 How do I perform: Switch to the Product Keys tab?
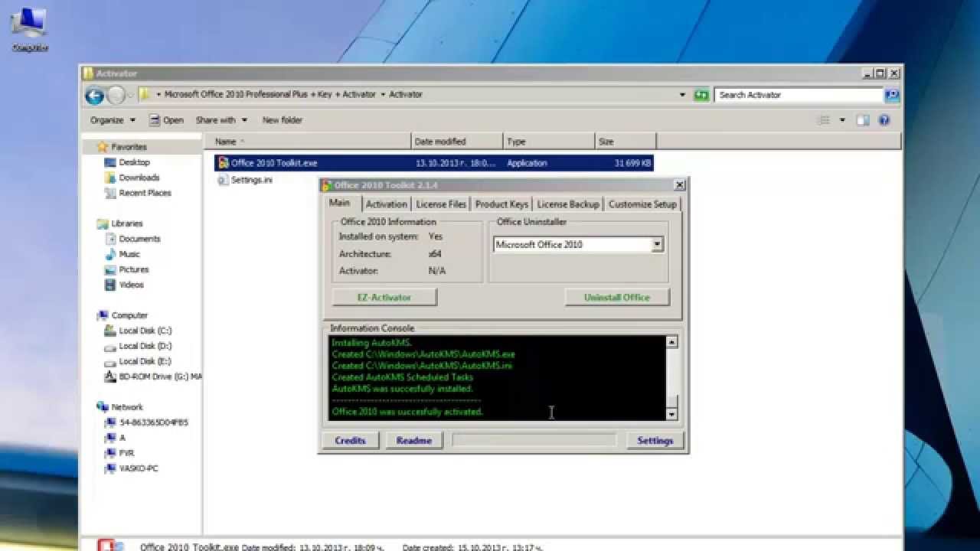[x=501, y=204]
